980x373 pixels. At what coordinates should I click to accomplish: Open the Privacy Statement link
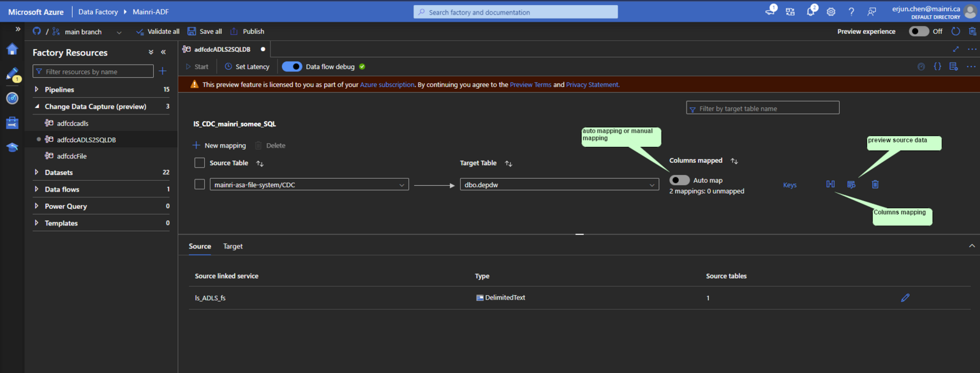click(x=591, y=84)
